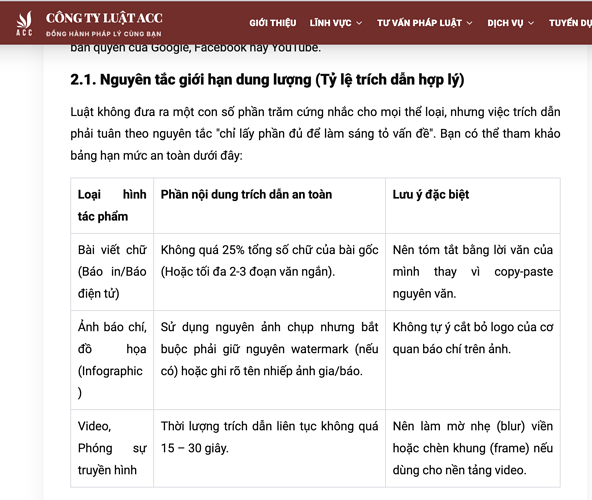Click the Loại hình tác phẩm header cell
592x500 pixels.
tap(112, 205)
